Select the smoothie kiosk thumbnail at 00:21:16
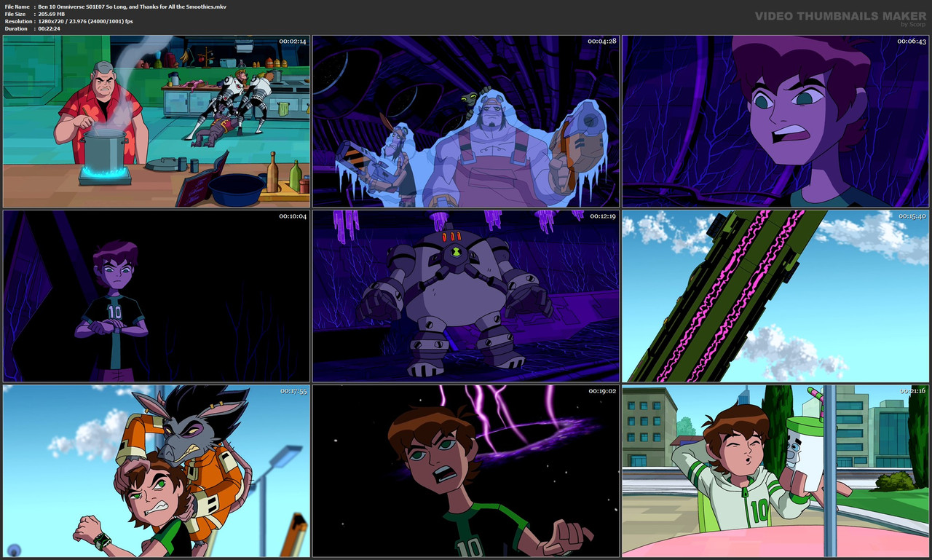 775,472
